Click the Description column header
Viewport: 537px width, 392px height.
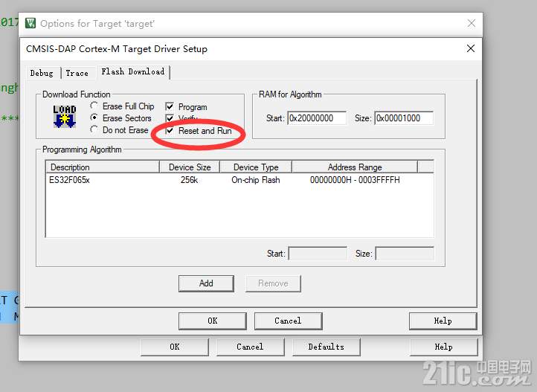pyautogui.click(x=103, y=167)
